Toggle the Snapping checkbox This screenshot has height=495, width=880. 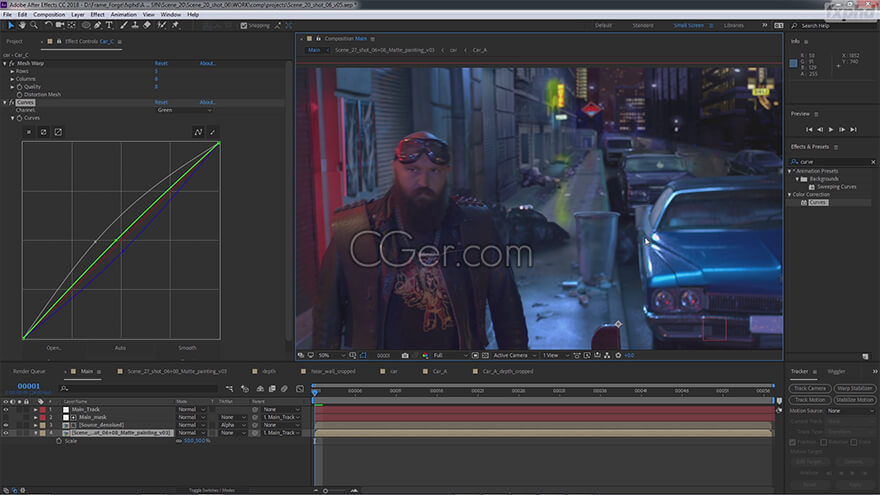tap(244, 25)
